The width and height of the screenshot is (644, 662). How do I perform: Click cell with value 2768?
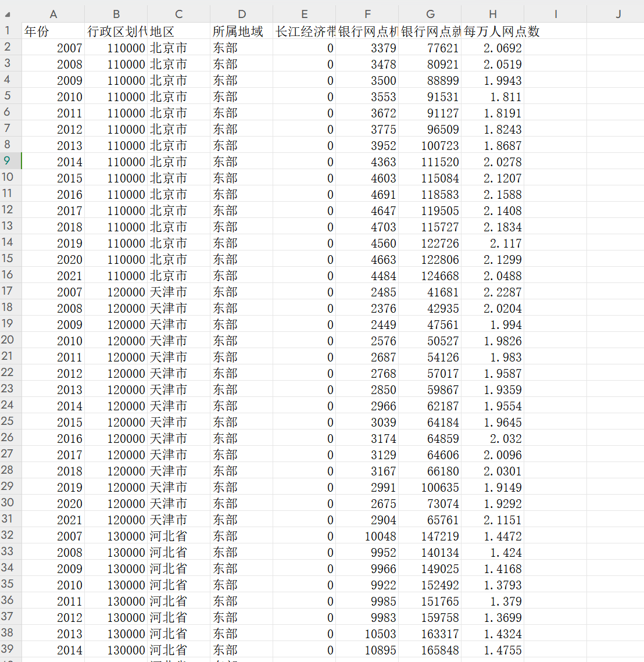(x=367, y=373)
